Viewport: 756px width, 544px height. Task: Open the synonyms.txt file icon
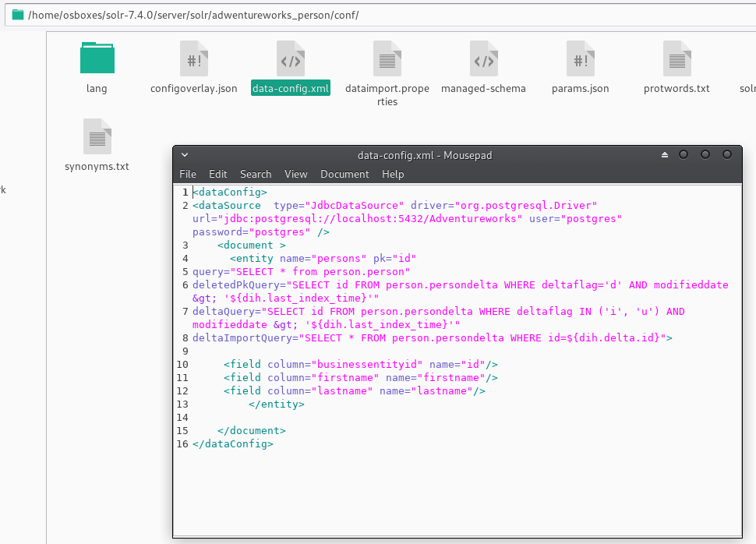(x=97, y=136)
